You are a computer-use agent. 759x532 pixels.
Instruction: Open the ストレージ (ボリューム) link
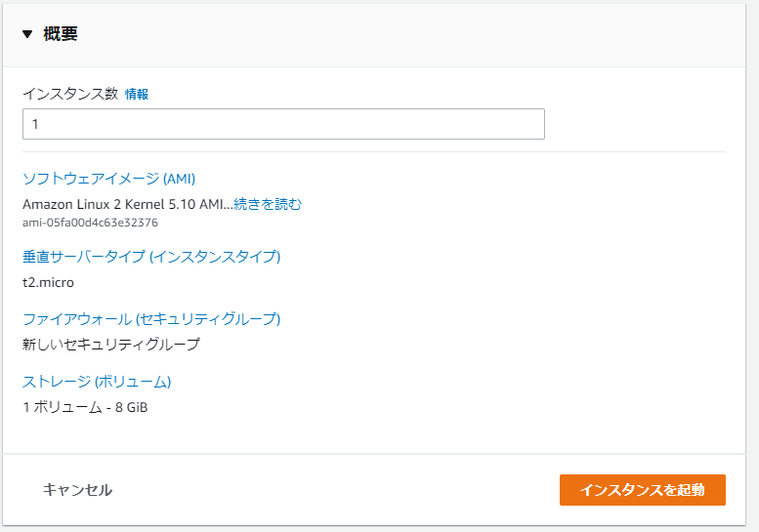pos(97,382)
